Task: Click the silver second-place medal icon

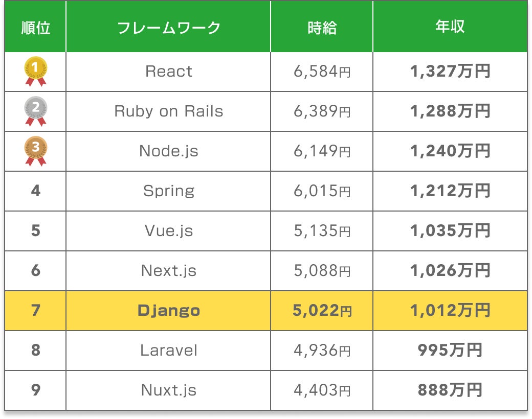Action: [x=36, y=111]
